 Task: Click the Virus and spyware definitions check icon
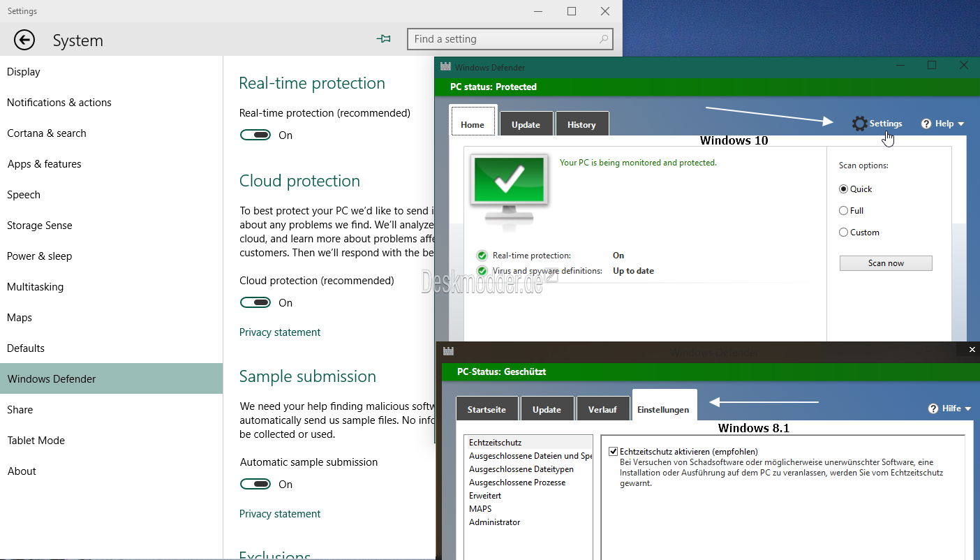pyautogui.click(x=482, y=271)
